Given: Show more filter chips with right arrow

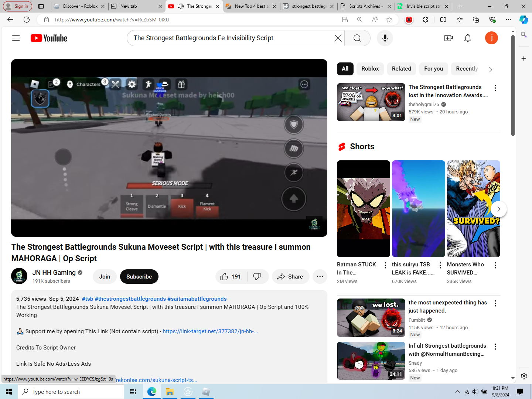Looking at the screenshot, I should pos(491,69).
